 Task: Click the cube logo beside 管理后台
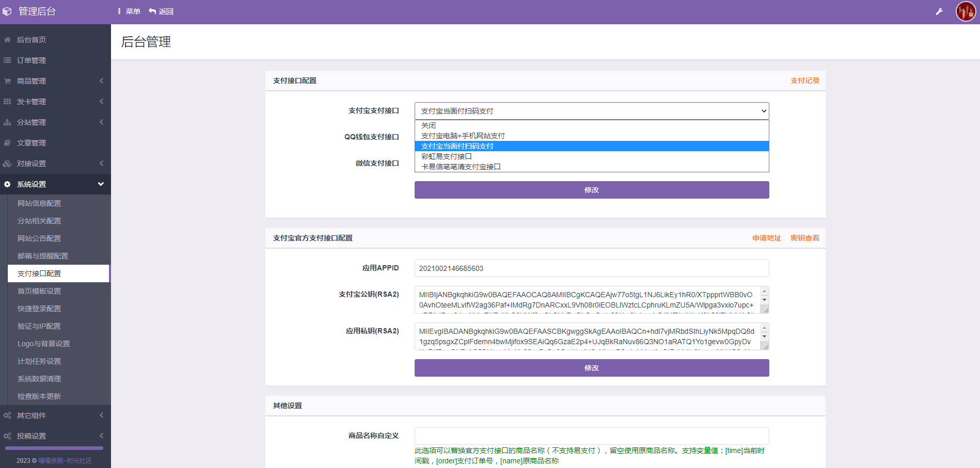pyautogui.click(x=7, y=11)
